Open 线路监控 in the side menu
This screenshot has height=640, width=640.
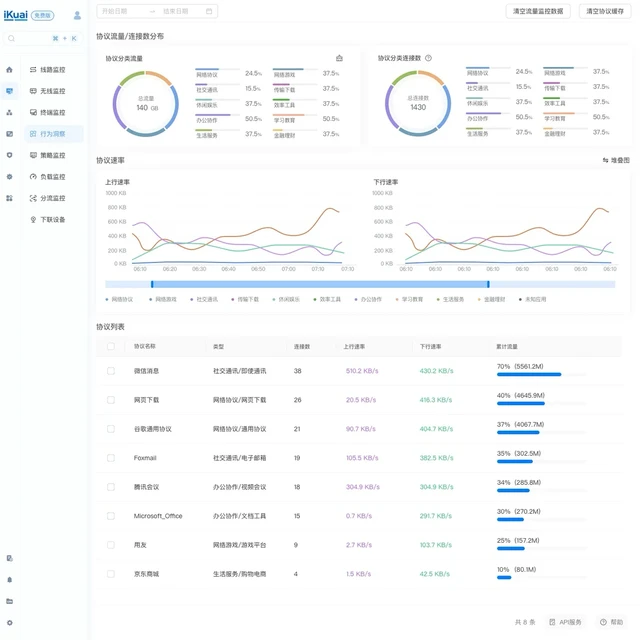tap(48, 70)
